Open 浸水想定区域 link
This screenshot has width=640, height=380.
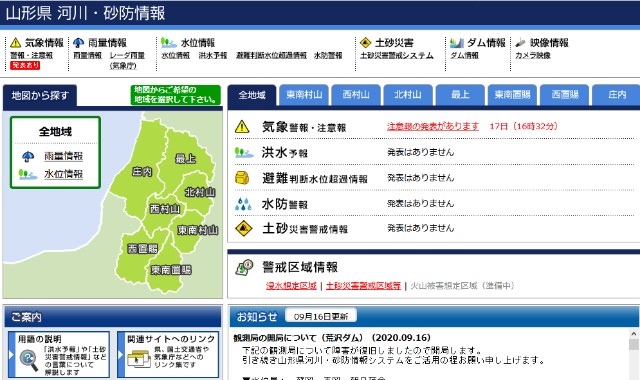click(291, 286)
